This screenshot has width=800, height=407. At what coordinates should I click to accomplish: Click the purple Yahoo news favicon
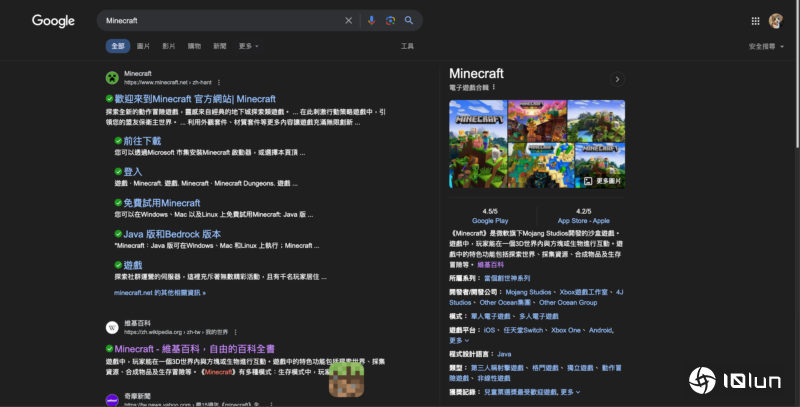(x=112, y=400)
